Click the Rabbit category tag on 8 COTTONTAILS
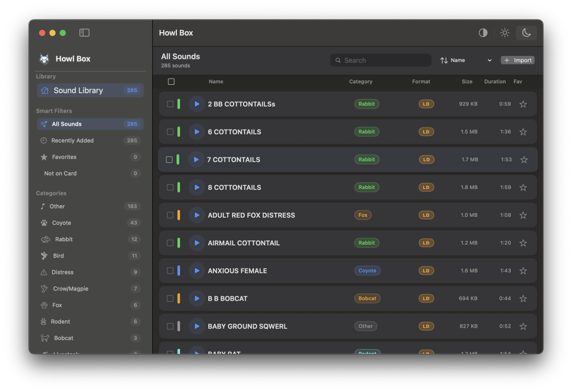The image size is (572, 392). click(x=366, y=187)
